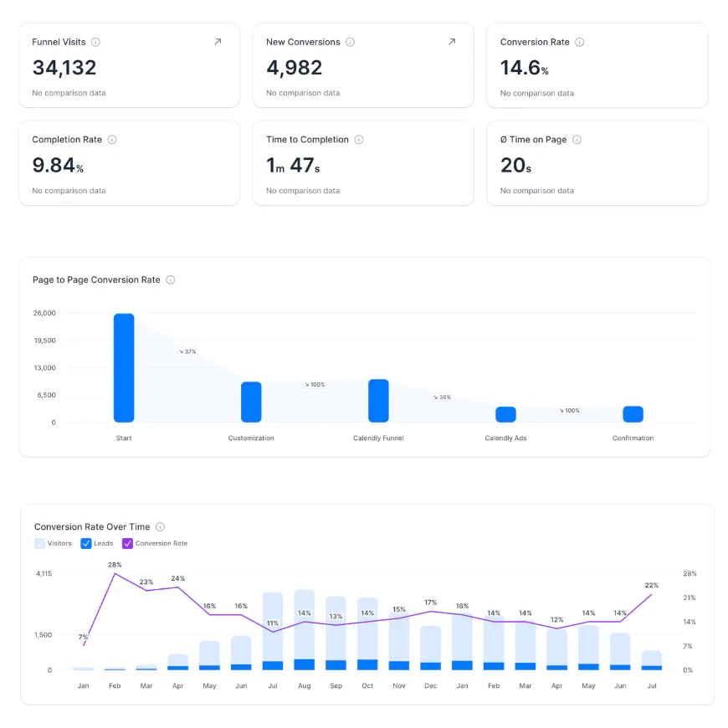Click the 11% data point label
This screenshot has height=728, width=728.
(x=273, y=623)
